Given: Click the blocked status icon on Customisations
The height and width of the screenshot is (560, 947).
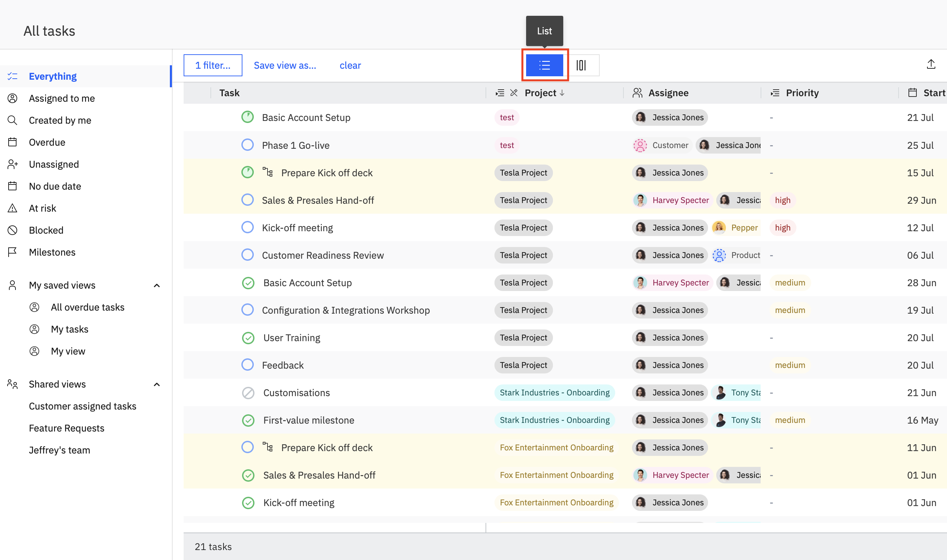Looking at the screenshot, I should (x=248, y=393).
